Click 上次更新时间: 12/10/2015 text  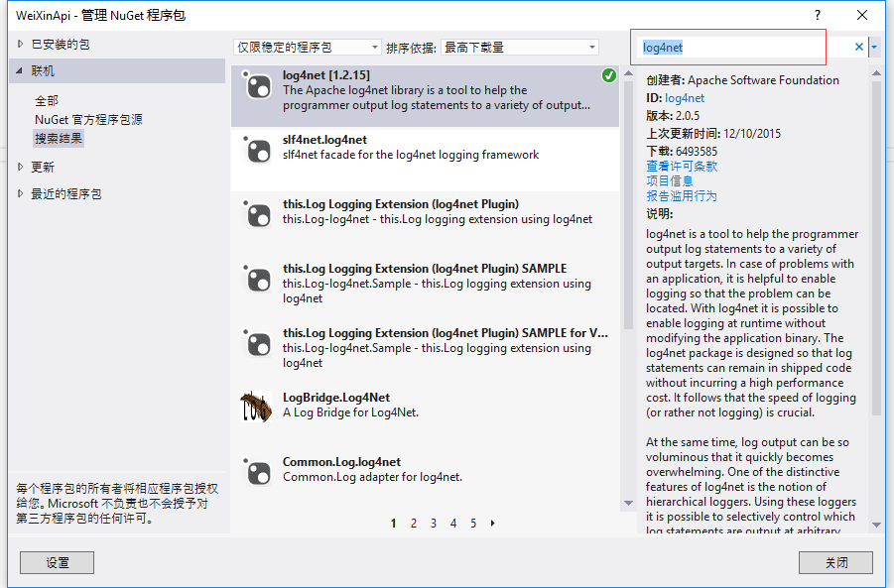(713, 133)
